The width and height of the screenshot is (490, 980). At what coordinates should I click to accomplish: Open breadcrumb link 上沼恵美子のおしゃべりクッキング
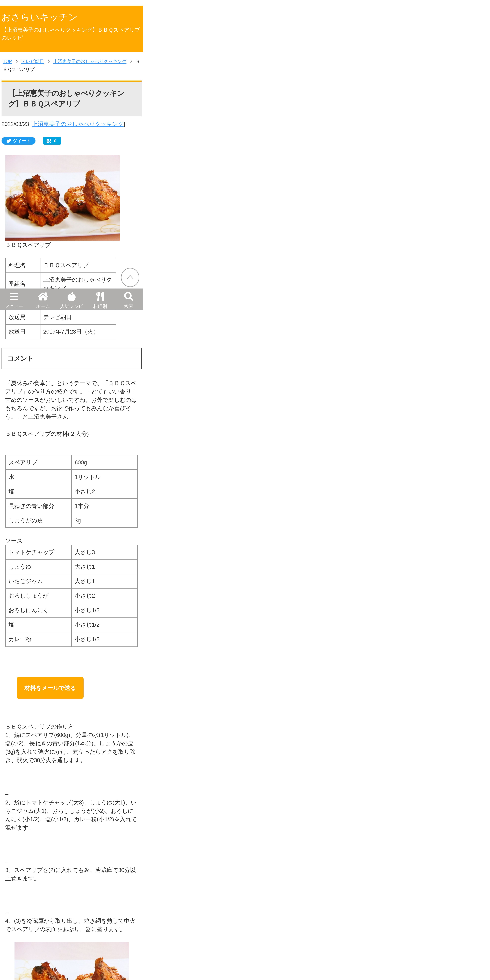90,61
